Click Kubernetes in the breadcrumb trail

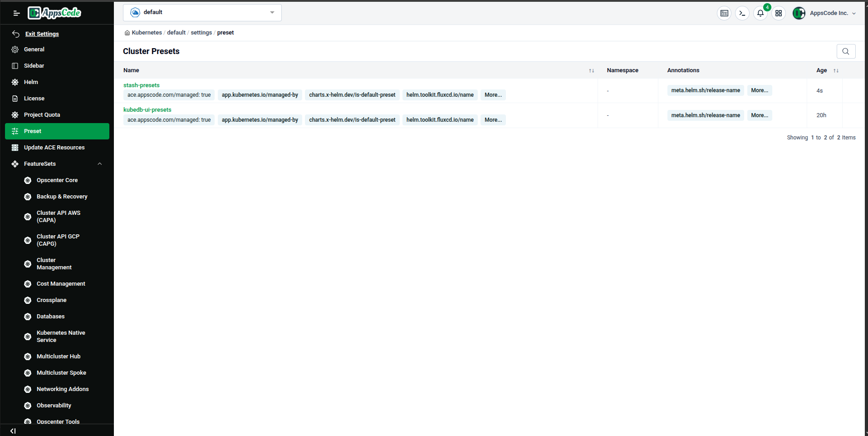(146, 32)
